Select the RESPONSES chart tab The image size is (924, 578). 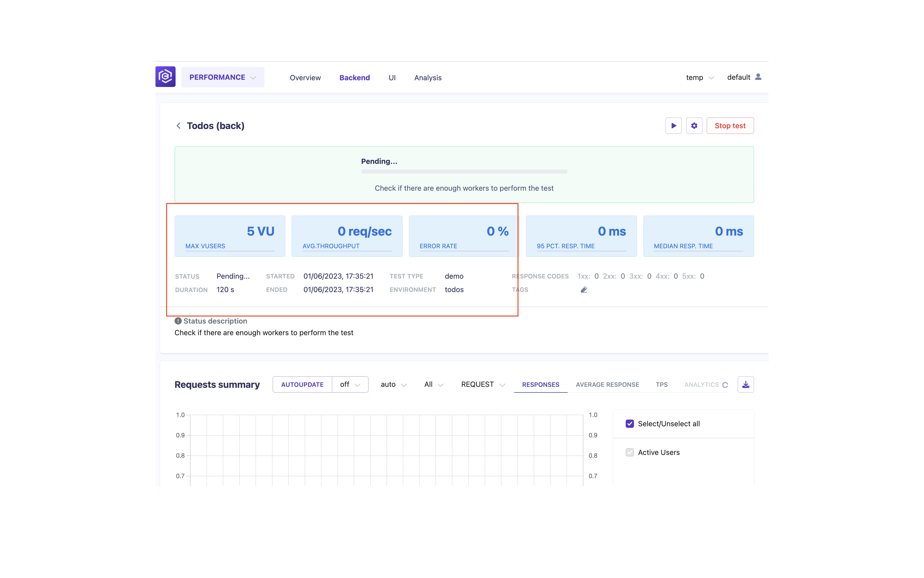[541, 384]
